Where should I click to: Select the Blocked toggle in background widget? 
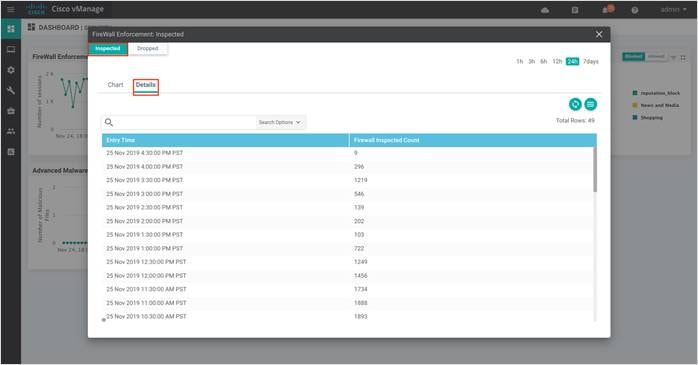633,57
